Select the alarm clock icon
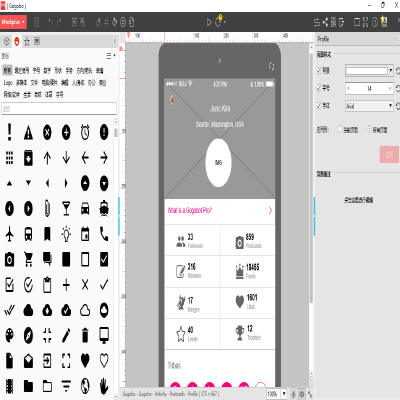400x400 pixels. 85,132
